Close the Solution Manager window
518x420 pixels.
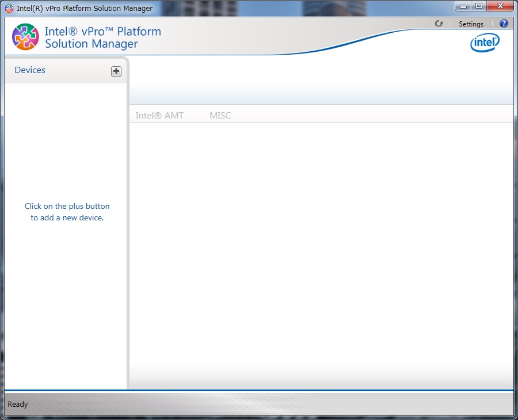point(500,6)
